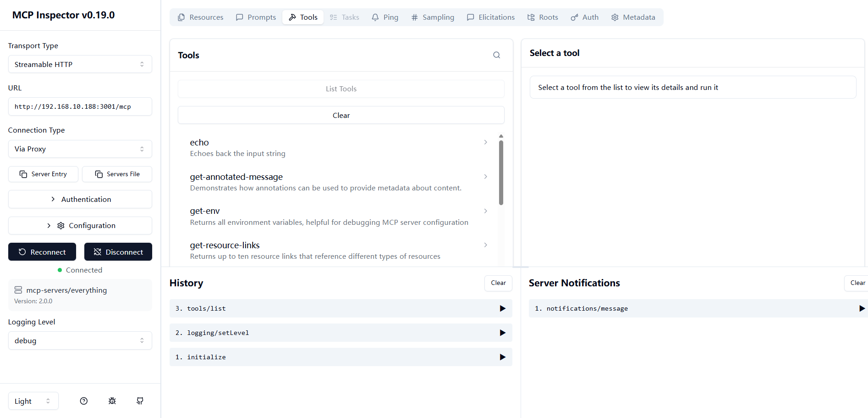Screen dimensions: 868x418
Task: Switch to the Sampling tab
Action: (433, 17)
